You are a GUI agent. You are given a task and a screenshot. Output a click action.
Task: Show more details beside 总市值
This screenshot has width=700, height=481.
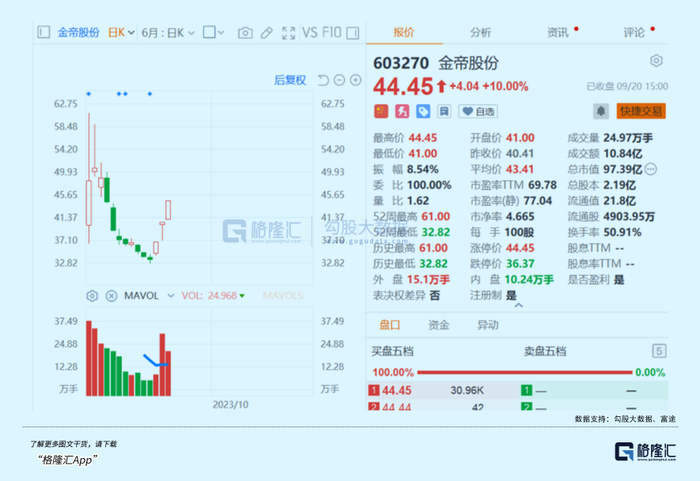point(651,169)
